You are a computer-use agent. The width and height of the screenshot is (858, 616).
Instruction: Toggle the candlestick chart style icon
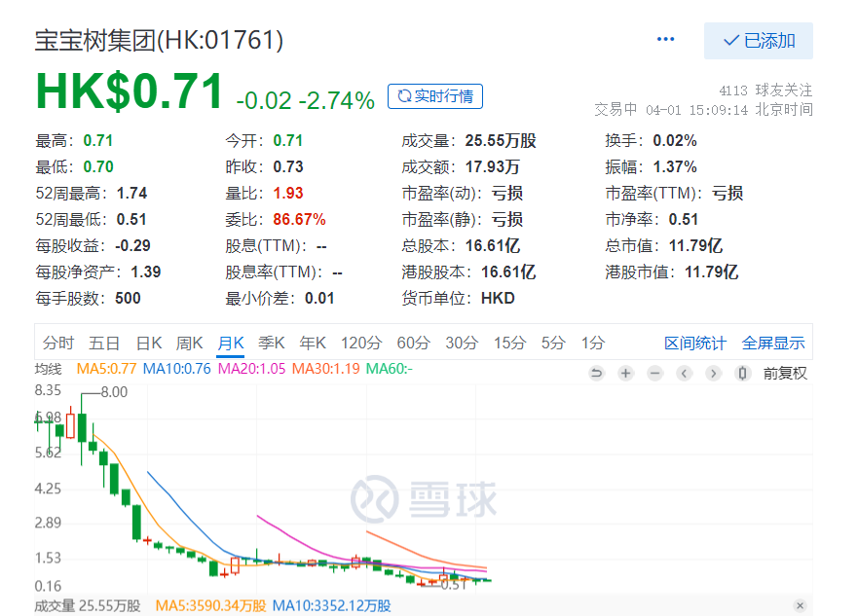tap(743, 373)
